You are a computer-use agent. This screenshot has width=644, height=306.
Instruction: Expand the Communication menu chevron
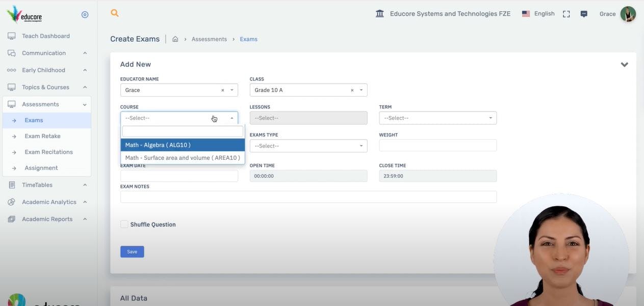(85, 53)
